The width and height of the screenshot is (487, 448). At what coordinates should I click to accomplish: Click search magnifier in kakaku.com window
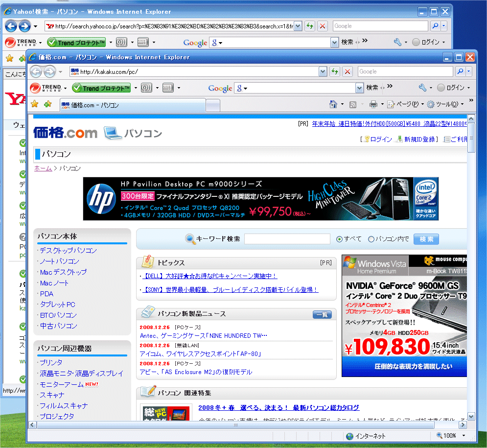tap(460, 72)
